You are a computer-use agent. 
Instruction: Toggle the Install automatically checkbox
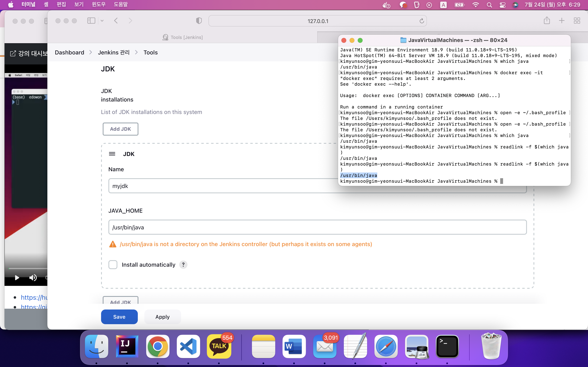pos(113,264)
